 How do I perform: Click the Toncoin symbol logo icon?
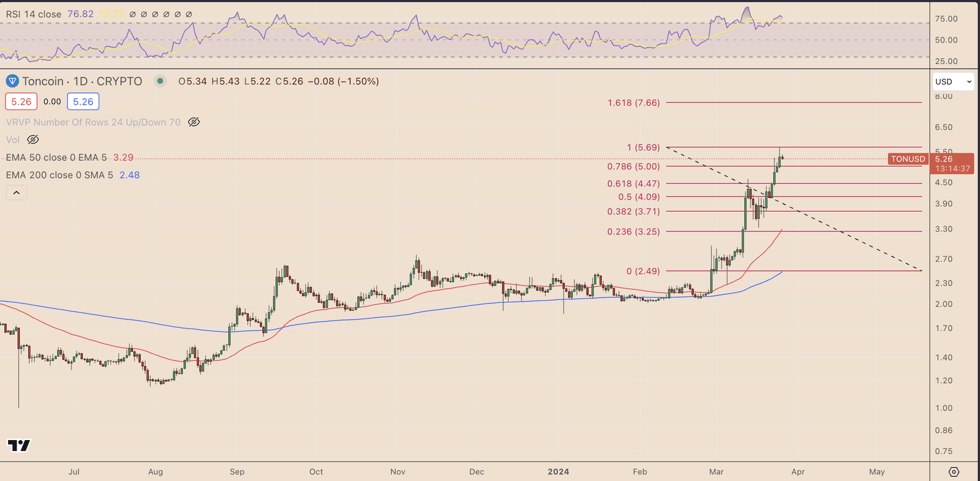(12, 81)
